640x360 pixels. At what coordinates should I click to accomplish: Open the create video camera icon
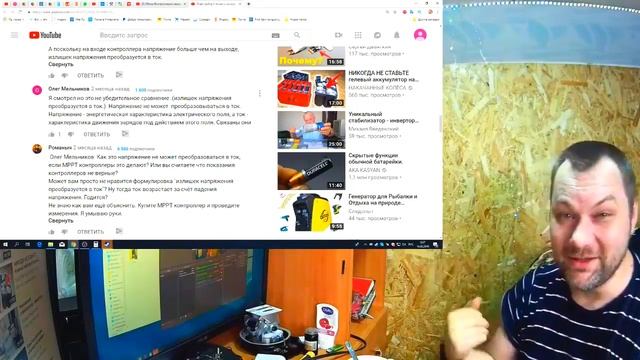(338, 35)
